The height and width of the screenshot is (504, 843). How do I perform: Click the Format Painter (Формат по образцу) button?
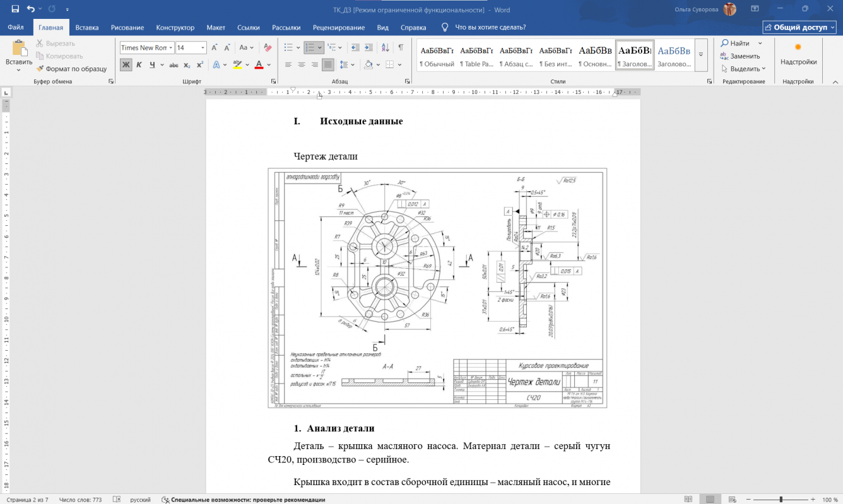click(x=71, y=69)
